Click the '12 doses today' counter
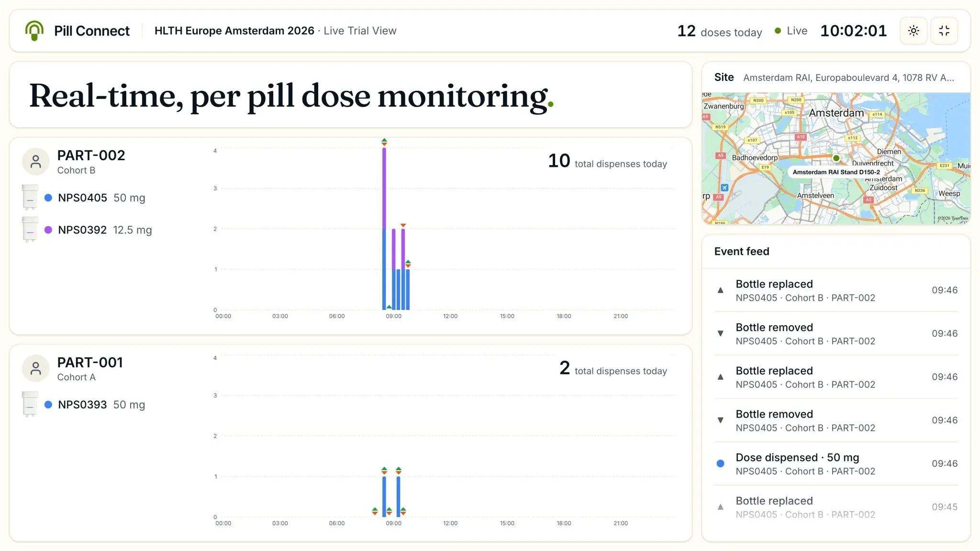 coord(720,31)
